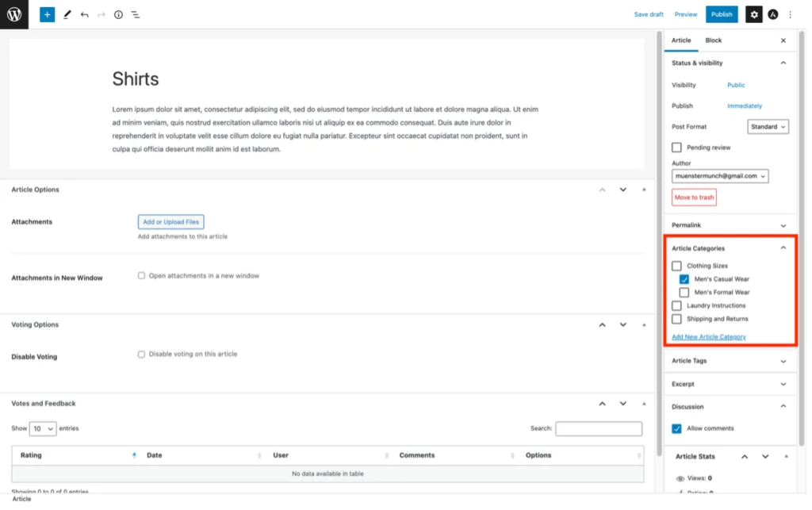Click the votes Search input field
The height and width of the screenshot is (510, 812).
tap(599, 429)
